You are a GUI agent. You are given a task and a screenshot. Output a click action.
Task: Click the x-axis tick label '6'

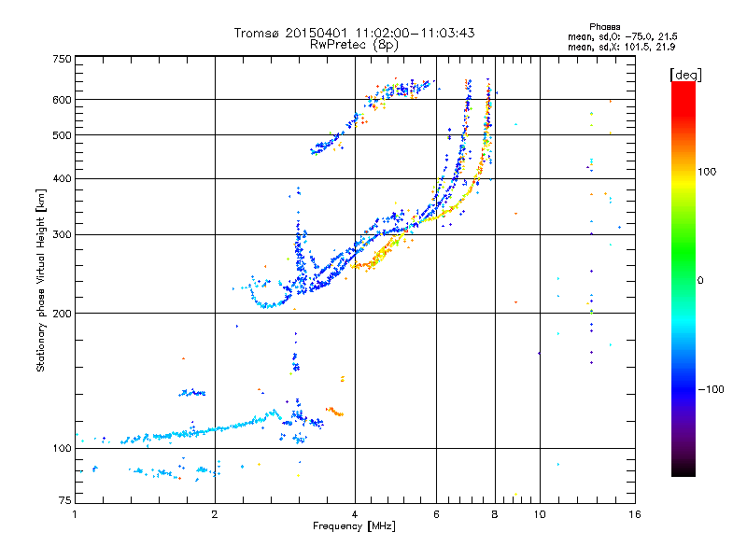pos(436,514)
